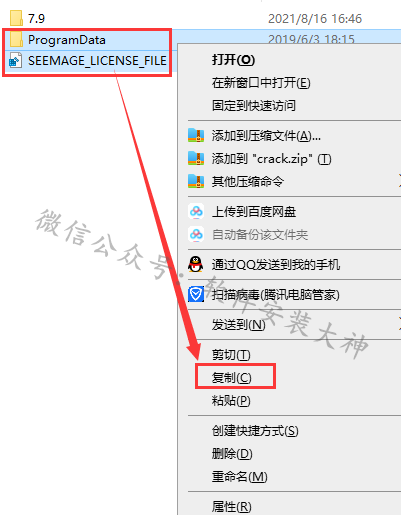Expand the 发送到(N) submenu arrow
Image resolution: width=401 pixels, height=515 pixels.
[x=399, y=324]
